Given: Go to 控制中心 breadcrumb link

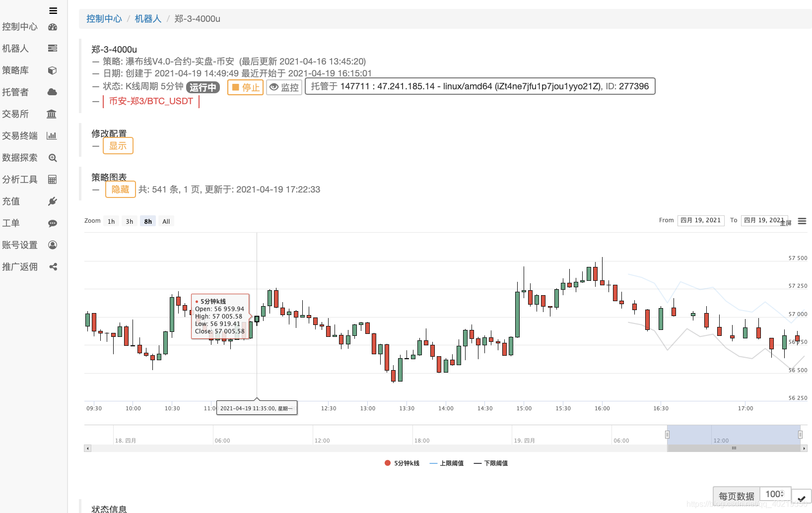Looking at the screenshot, I should (x=104, y=19).
